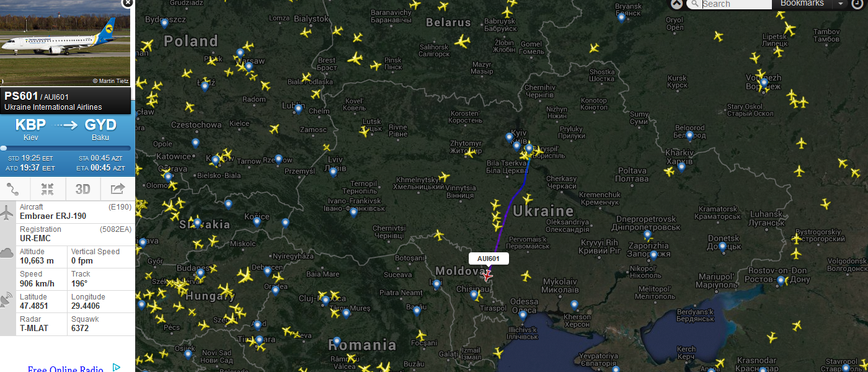This screenshot has height=372, width=868.
Task: Select the Odessa airport marker
Action: pyautogui.click(x=523, y=316)
